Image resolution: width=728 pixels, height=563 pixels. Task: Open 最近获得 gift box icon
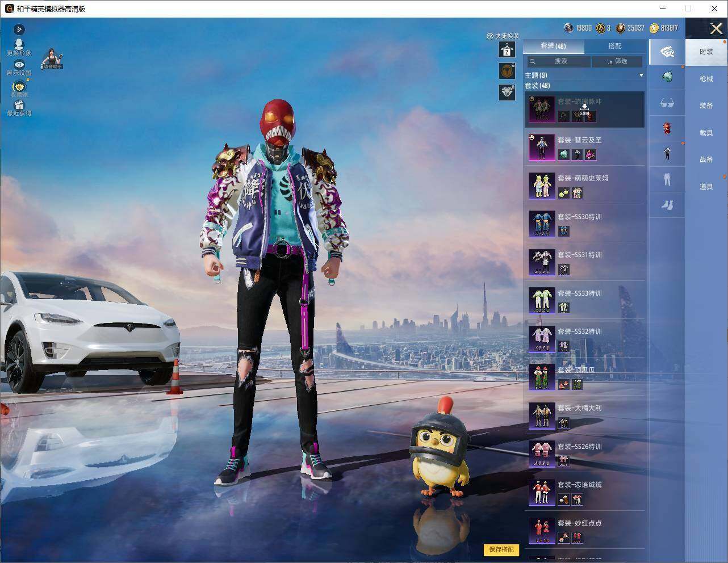click(x=19, y=108)
